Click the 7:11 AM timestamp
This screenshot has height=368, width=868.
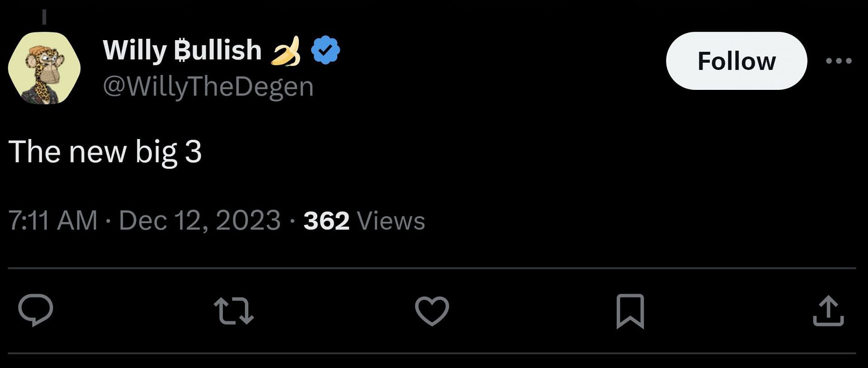pyautogui.click(x=53, y=220)
